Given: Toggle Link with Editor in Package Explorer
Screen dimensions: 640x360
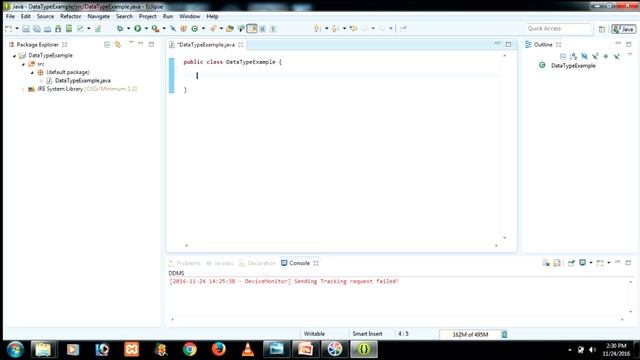Looking at the screenshot, I should [x=118, y=44].
